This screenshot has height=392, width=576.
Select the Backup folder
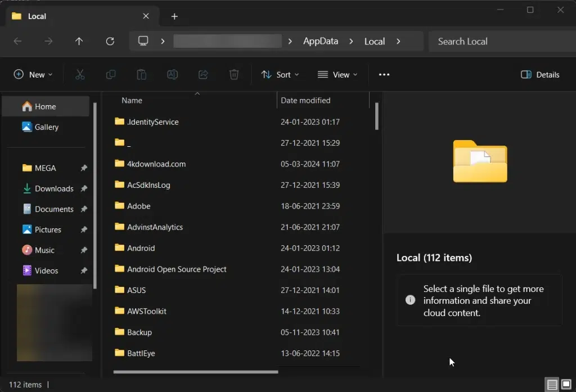point(133,332)
